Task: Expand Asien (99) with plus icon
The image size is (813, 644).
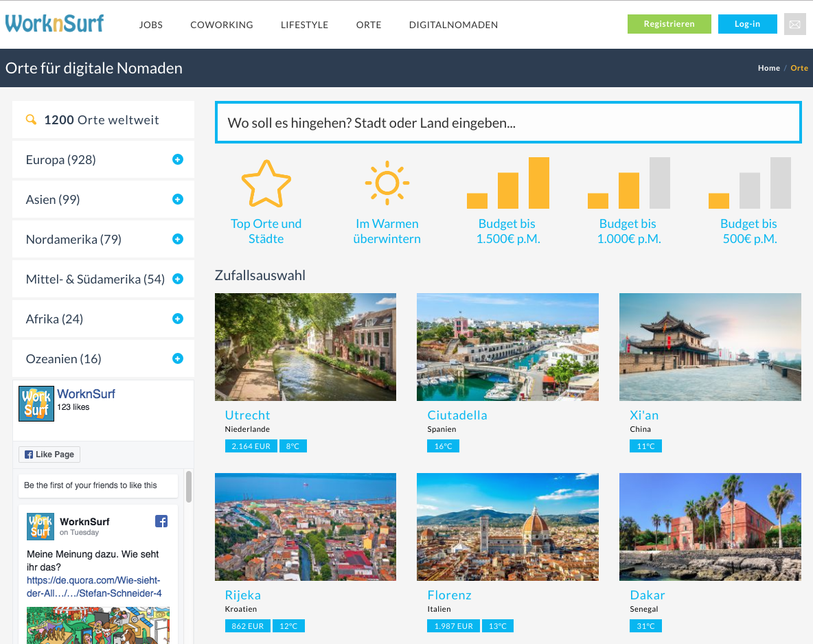Action: [177, 199]
